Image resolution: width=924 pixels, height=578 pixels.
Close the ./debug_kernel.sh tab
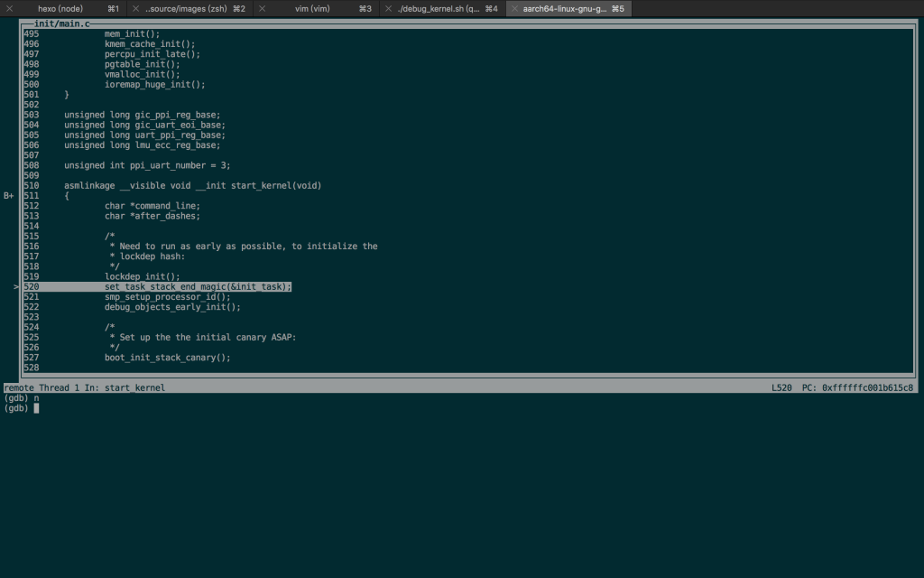click(x=388, y=9)
